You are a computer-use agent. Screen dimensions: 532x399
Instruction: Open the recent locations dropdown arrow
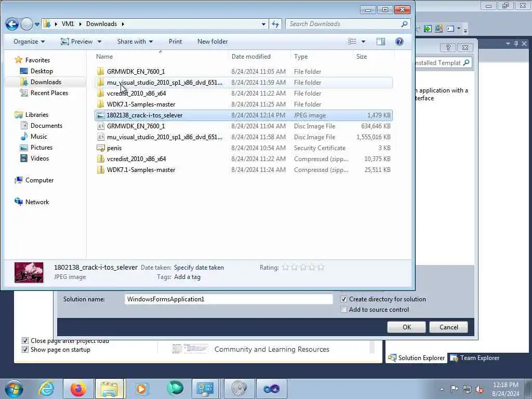pyautogui.click(x=37, y=24)
